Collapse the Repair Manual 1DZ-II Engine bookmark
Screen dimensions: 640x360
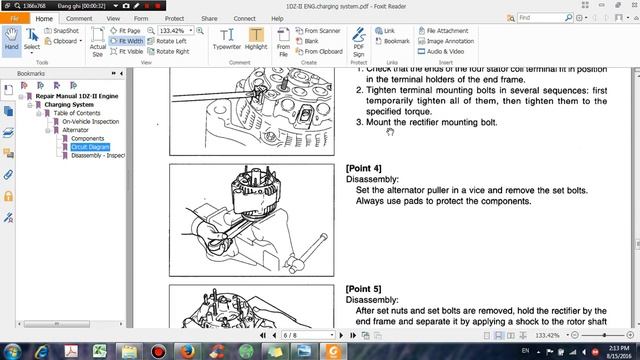21,96
